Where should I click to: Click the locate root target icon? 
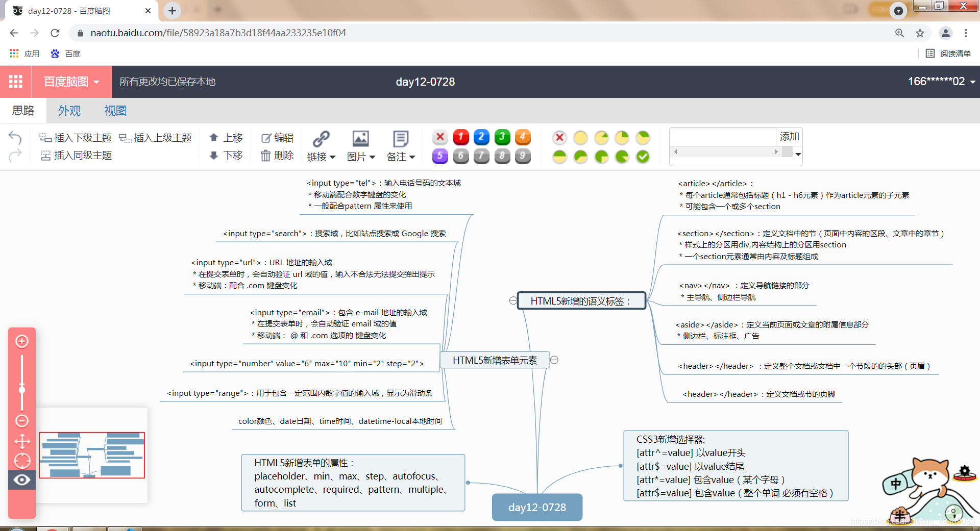(22, 461)
